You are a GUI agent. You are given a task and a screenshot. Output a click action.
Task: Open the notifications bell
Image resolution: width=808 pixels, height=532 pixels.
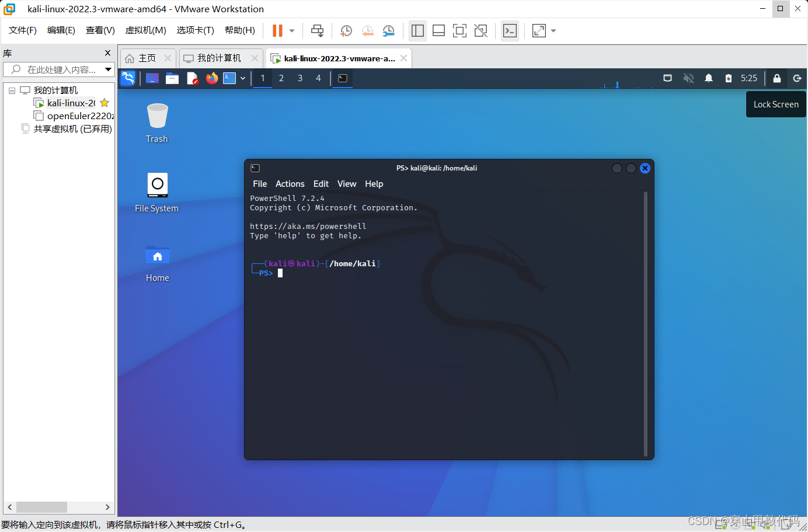(x=709, y=78)
